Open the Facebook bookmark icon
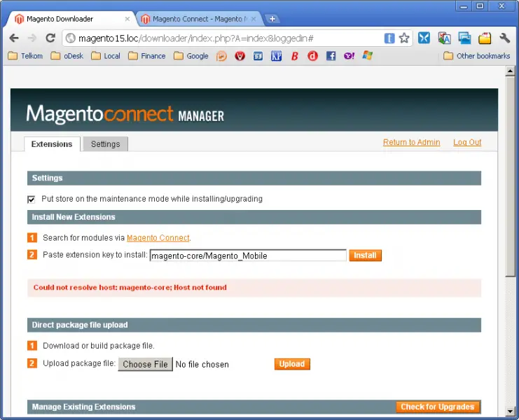The image size is (519, 420). [331, 56]
